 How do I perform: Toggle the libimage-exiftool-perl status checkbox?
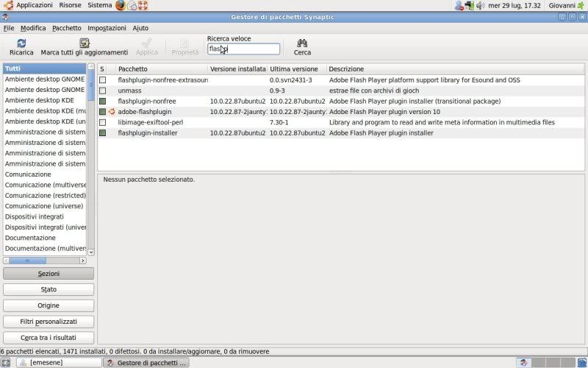pyautogui.click(x=103, y=122)
